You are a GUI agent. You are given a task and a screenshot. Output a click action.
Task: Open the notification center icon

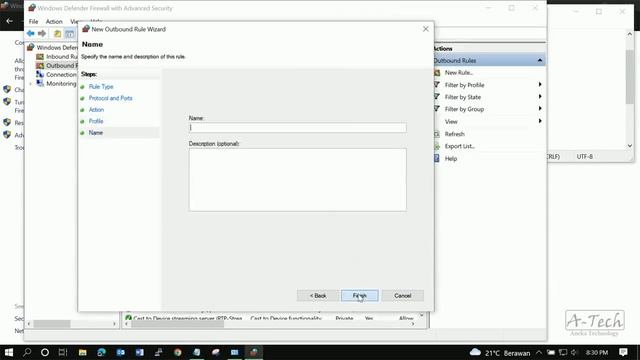623,352
